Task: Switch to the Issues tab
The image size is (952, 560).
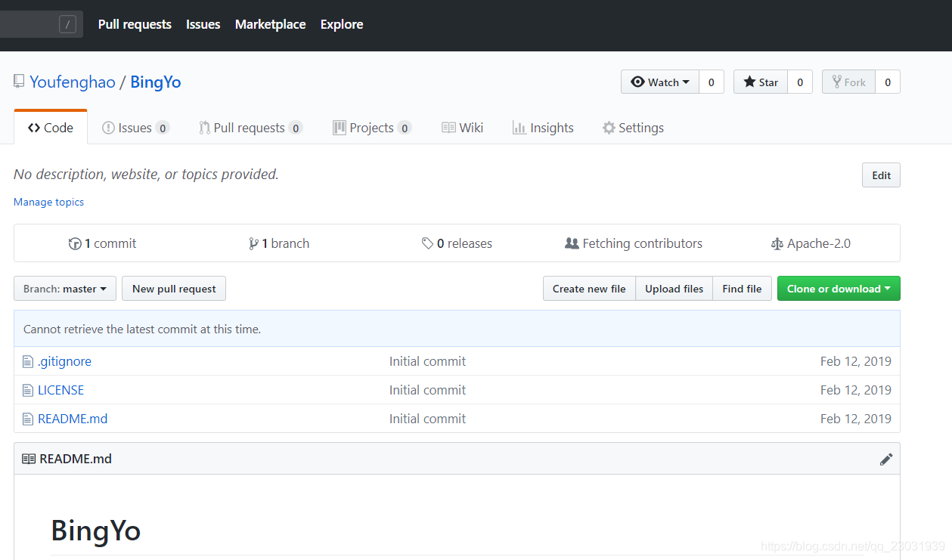Action: click(x=135, y=128)
